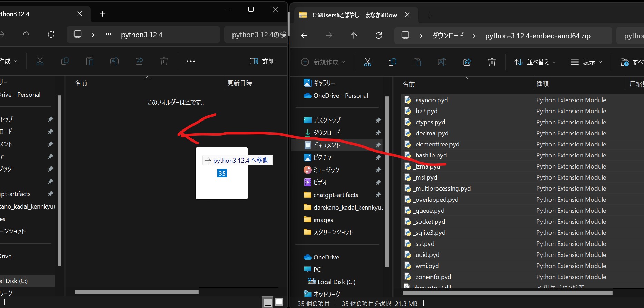Image resolution: width=644 pixels, height=308 pixels.
Task: Click the Copy icon in right window toolbar
Action: [x=392, y=62]
